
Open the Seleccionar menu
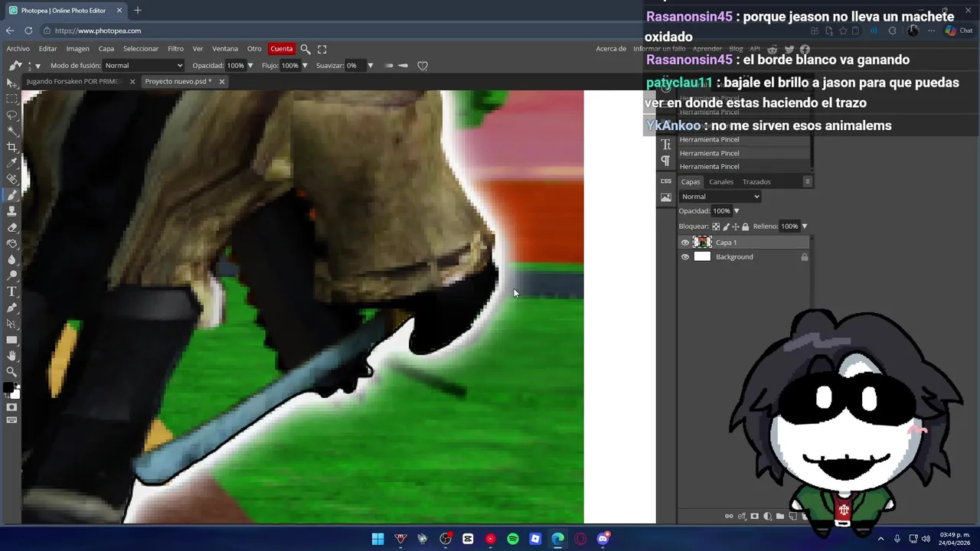point(141,49)
